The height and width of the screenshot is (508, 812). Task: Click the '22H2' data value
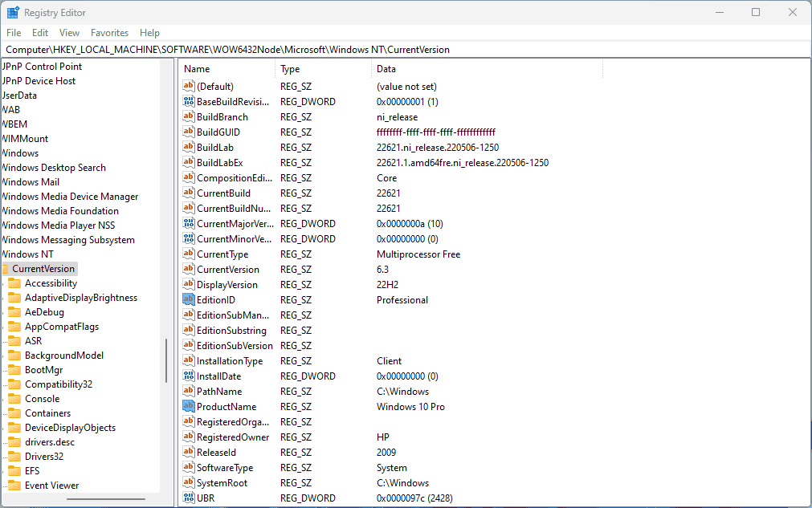[x=387, y=285]
